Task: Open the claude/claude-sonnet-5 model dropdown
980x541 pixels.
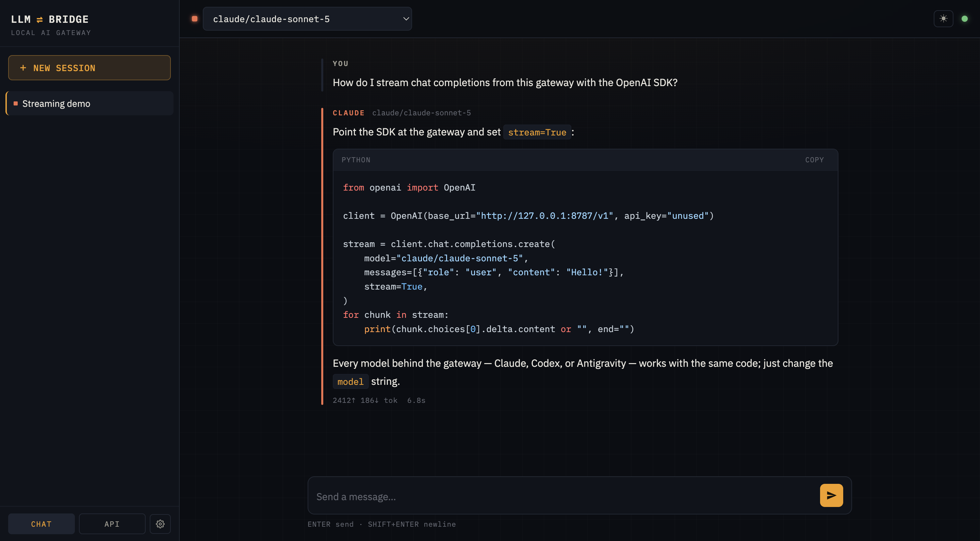Action: coord(307,19)
